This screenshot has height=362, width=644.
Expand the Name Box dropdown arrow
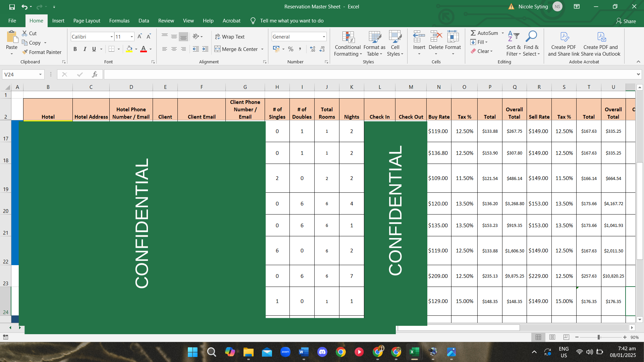[x=40, y=74]
